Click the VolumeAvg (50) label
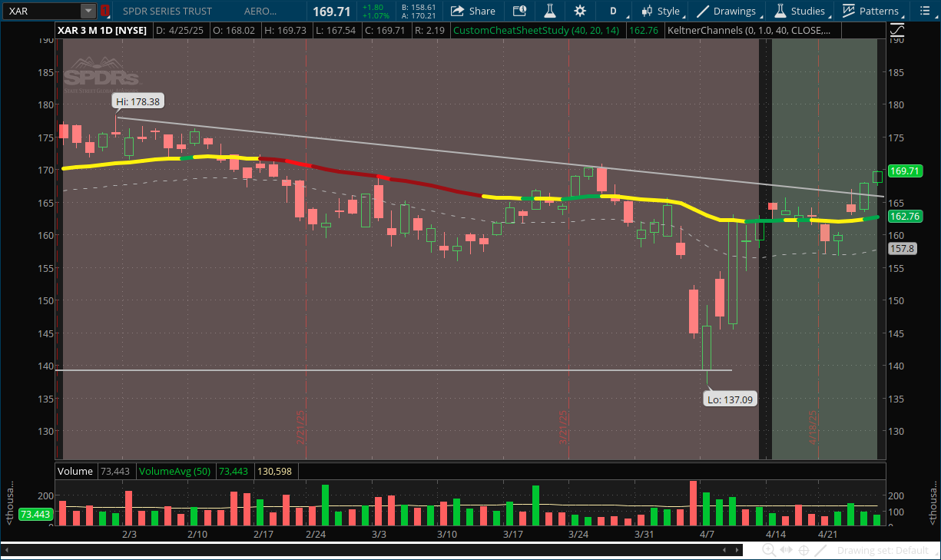Screen dimensions: 941x560 pyautogui.click(x=175, y=471)
